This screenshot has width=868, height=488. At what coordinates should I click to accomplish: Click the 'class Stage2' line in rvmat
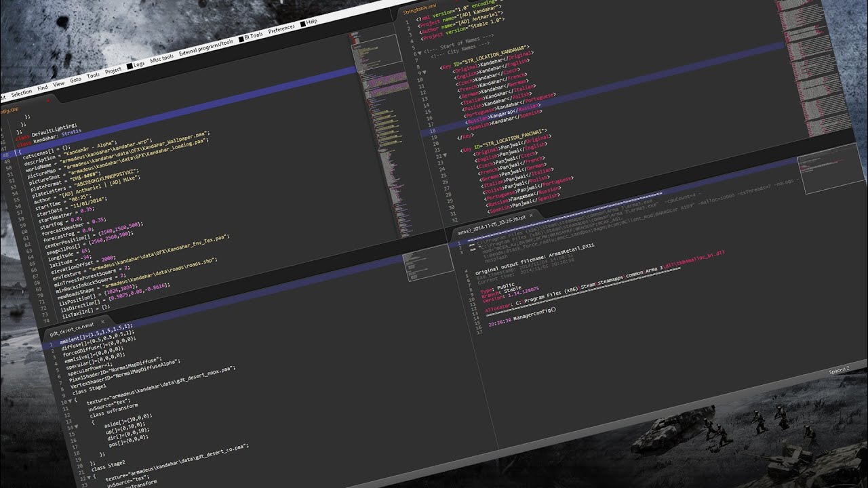click(107, 466)
